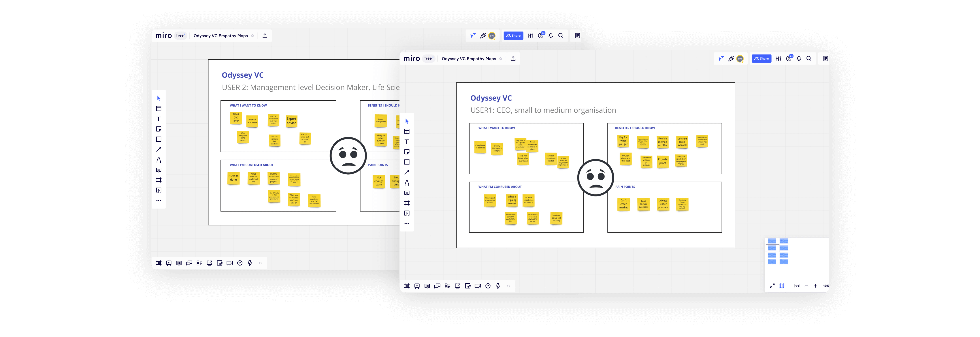The width and height of the screenshot is (980, 337).
Task: Fit board to screen icon
Action: [x=797, y=286]
